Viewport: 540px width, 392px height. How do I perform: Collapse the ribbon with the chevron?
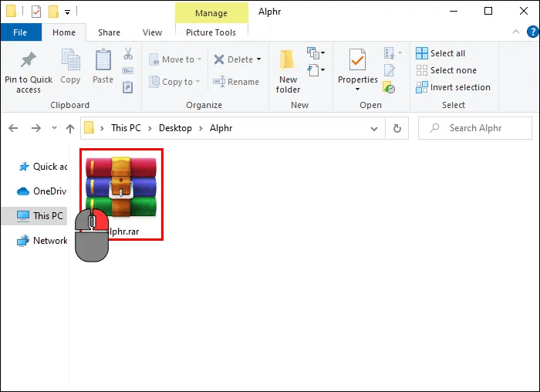(516, 32)
